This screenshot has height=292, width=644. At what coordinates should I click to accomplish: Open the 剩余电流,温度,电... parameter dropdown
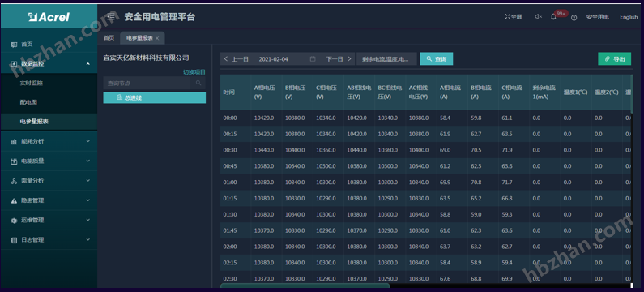pos(386,59)
